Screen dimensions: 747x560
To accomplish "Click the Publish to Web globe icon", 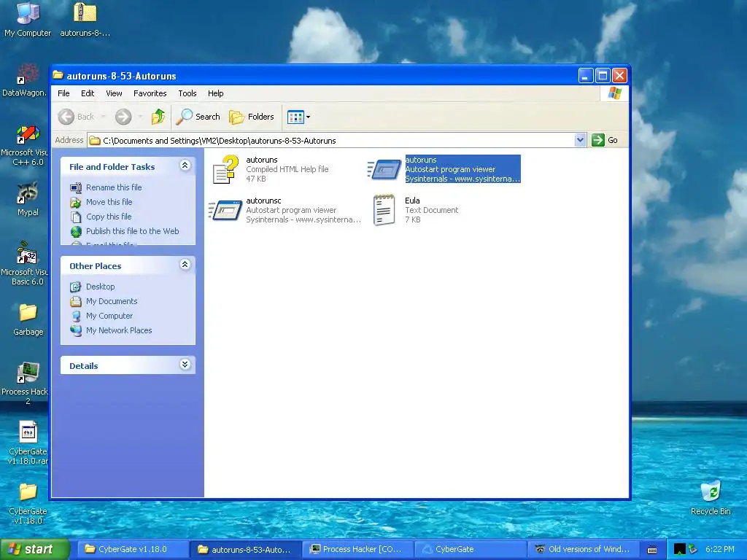I will tap(76, 231).
